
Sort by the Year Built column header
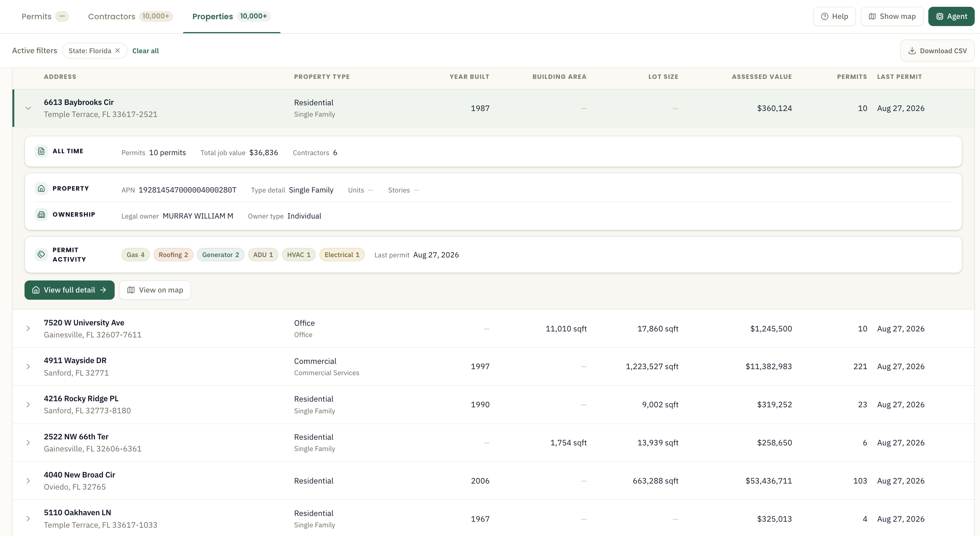[470, 77]
